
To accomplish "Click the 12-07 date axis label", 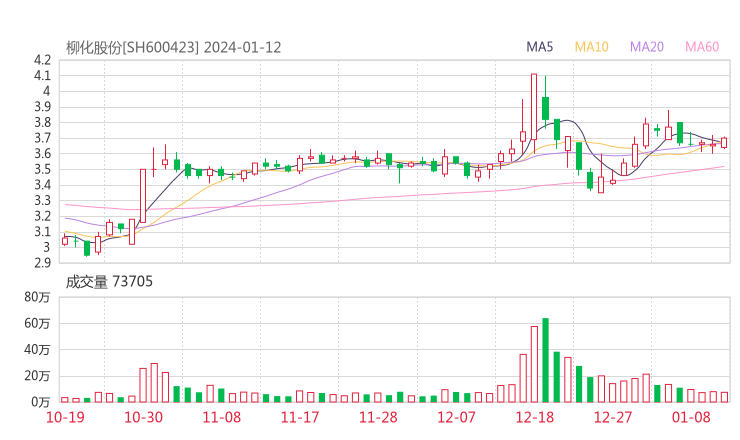I will point(456,417).
